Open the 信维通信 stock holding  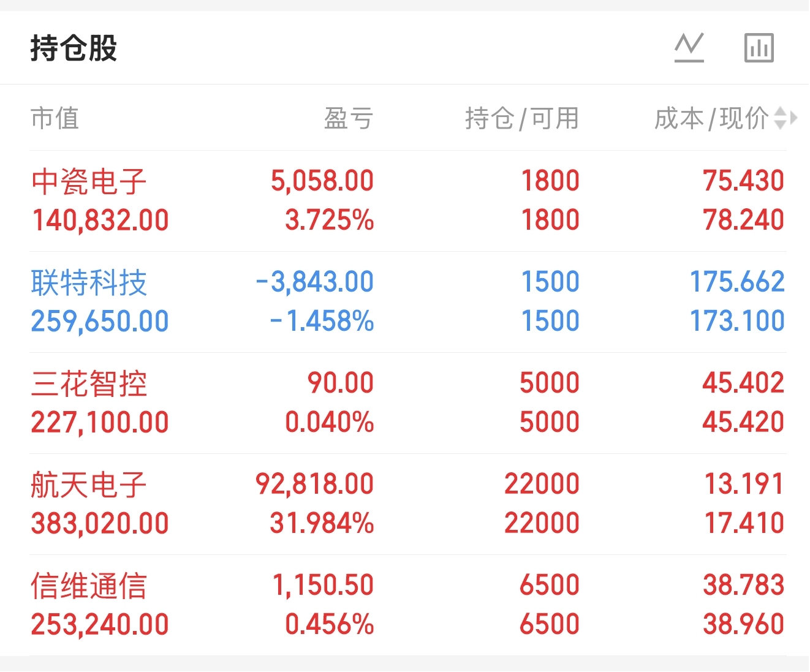click(x=89, y=586)
